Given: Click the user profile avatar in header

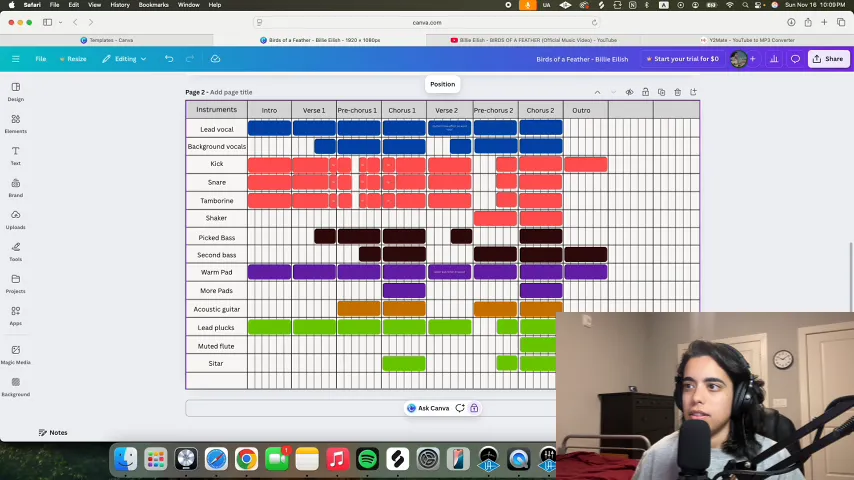Looking at the screenshot, I should [739, 59].
